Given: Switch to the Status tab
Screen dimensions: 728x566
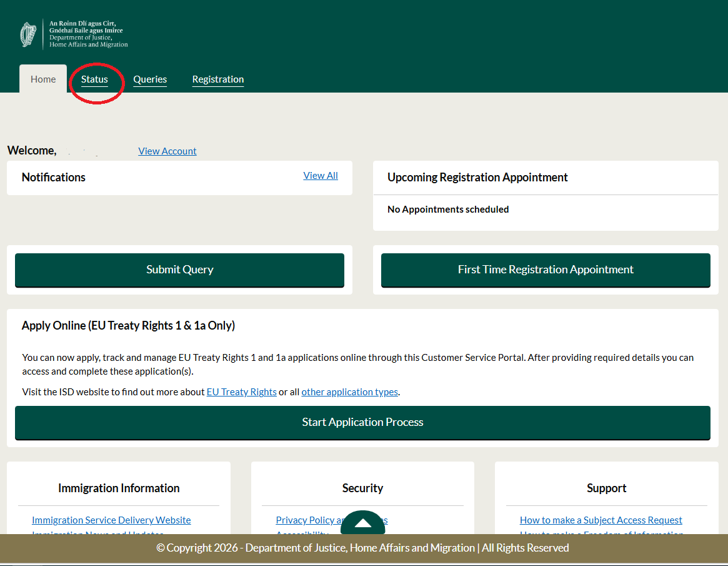Looking at the screenshot, I should tap(94, 79).
